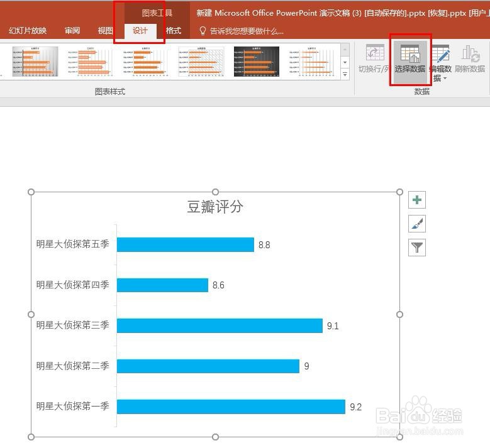This screenshot has width=490, height=448.
Task: Click axis label 明星大侦探第四季
Action: point(72,285)
